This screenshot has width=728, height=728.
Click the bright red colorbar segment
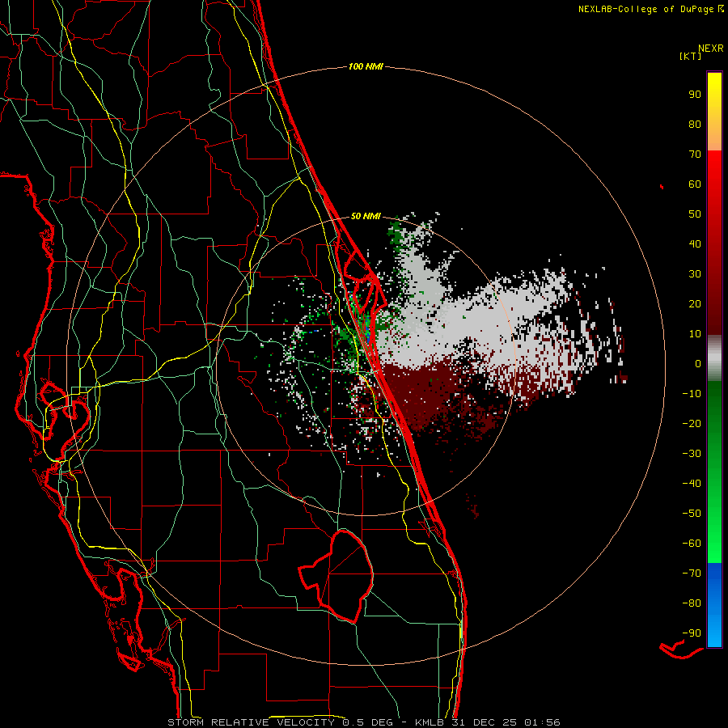(x=714, y=186)
